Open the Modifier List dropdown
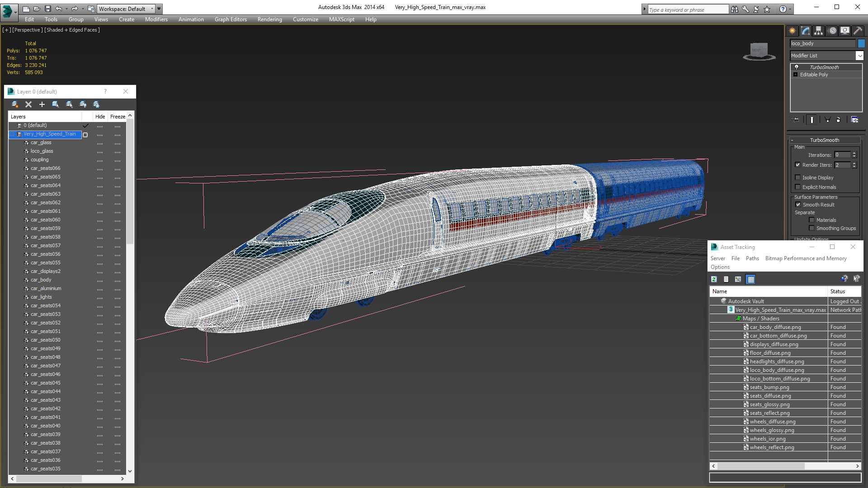This screenshot has width=868, height=488. coord(859,56)
